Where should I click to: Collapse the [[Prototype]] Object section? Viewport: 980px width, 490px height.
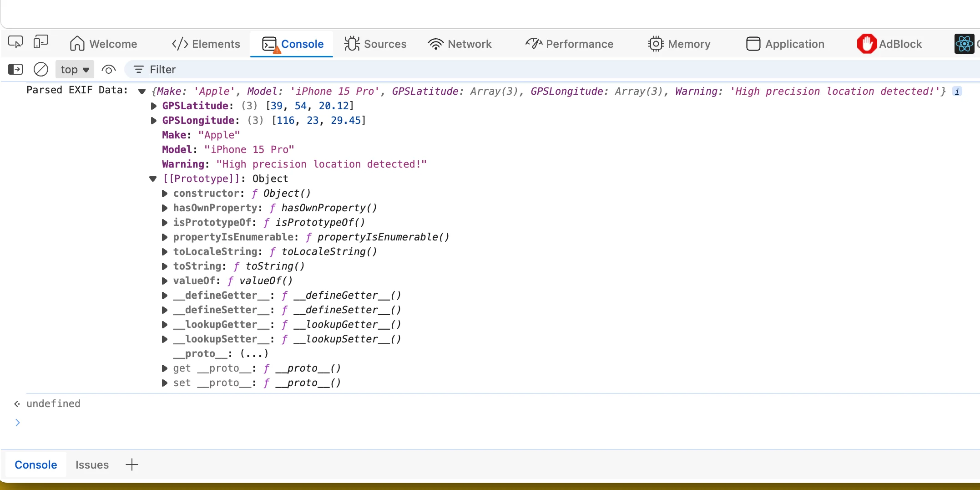point(153,179)
